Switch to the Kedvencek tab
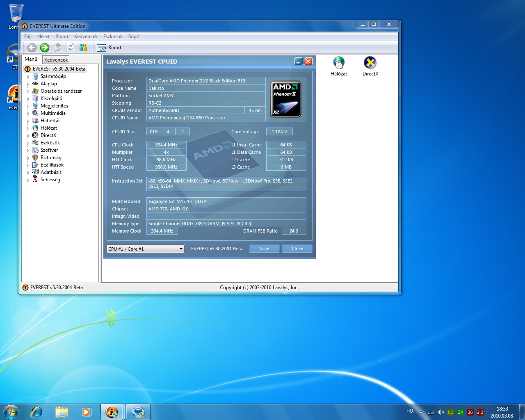Image resolution: width=525 pixels, height=420 pixels. coord(56,60)
